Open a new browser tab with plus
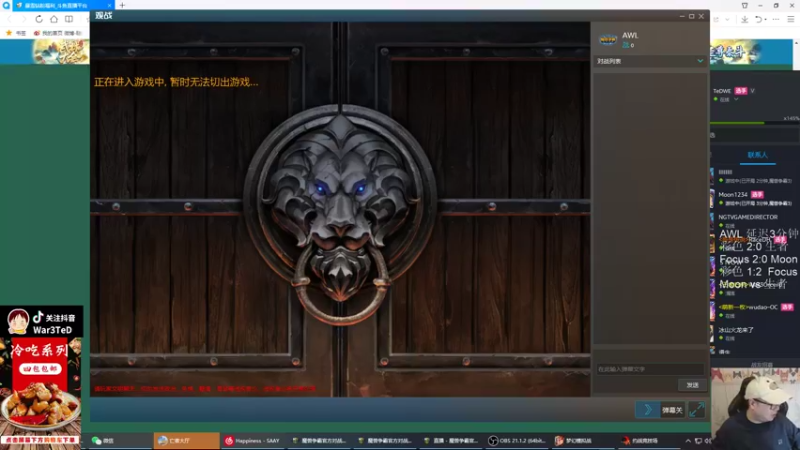This screenshot has width=800, height=450. tap(122, 5)
